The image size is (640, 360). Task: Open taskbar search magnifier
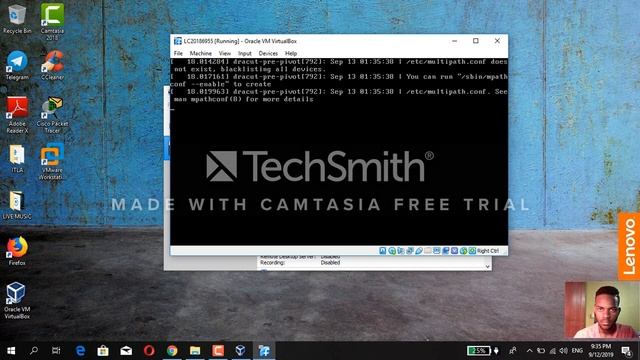(x=34, y=351)
